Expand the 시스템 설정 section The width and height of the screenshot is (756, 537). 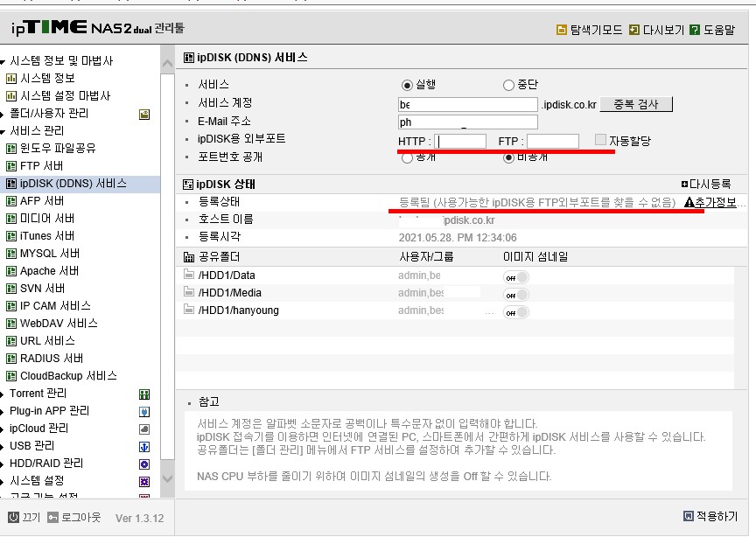click(3, 481)
